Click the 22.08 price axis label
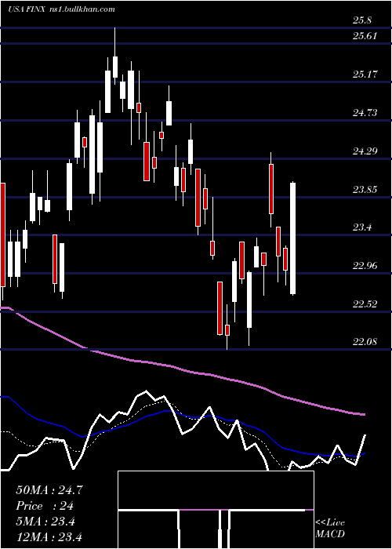The height and width of the screenshot is (549, 392). click(365, 342)
